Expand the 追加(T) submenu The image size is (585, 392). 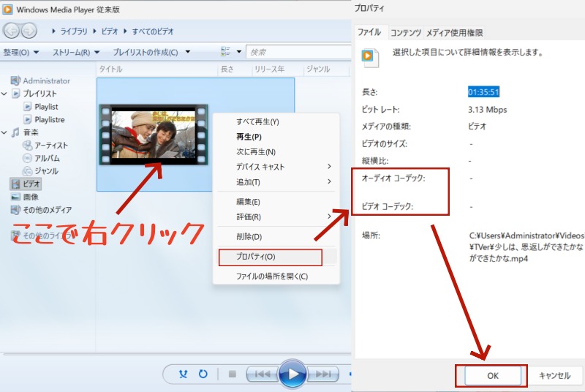[x=329, y=181]
